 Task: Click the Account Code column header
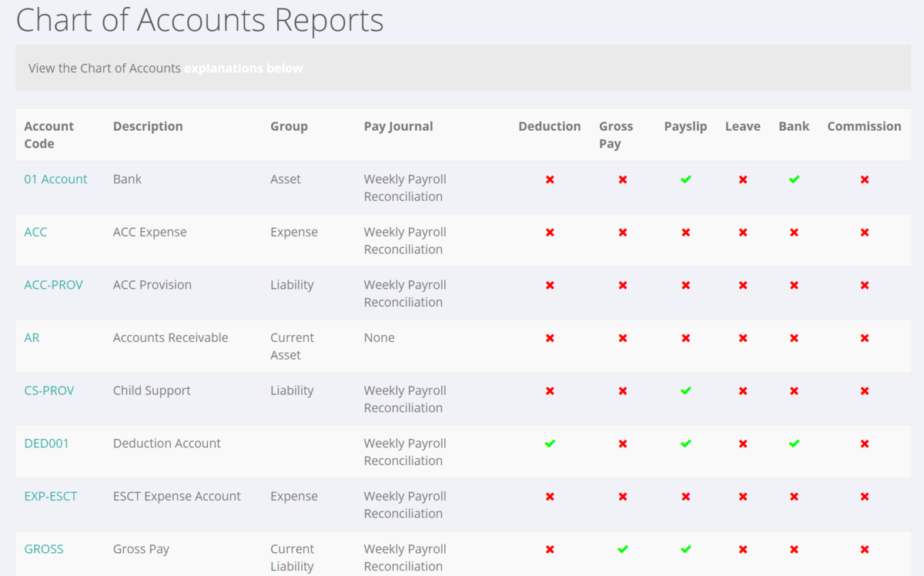[49, 135]
